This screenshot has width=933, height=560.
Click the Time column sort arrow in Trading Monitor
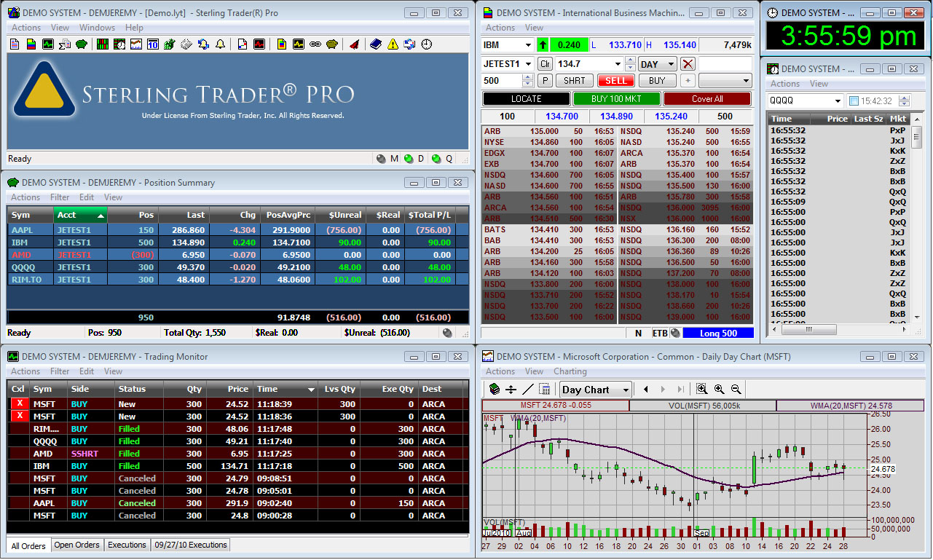(312, 390)
